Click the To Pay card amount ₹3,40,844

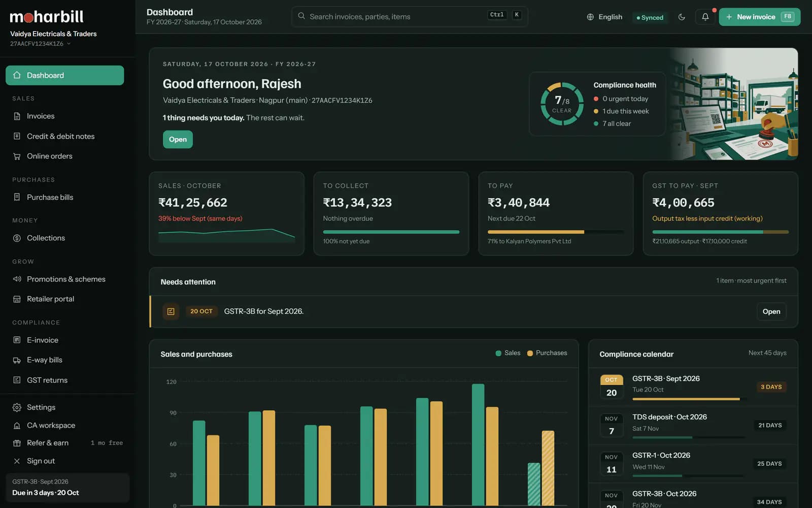point(518,203)
